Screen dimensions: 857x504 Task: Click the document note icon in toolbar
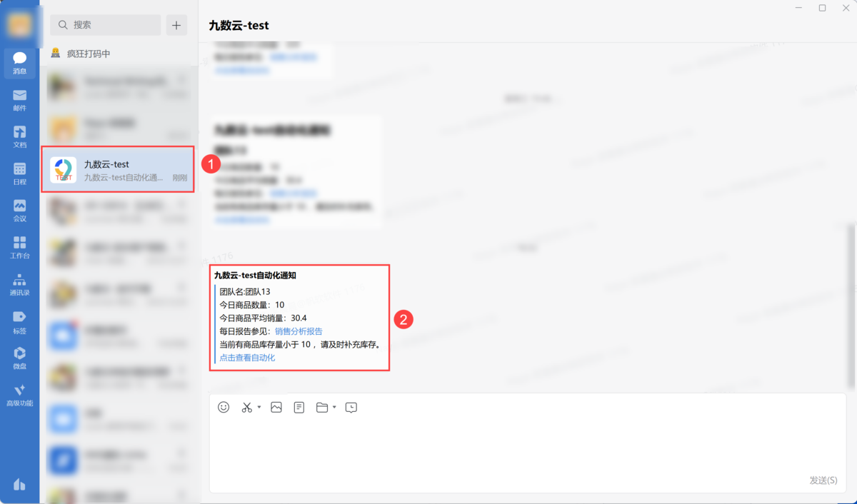point(299,407)
